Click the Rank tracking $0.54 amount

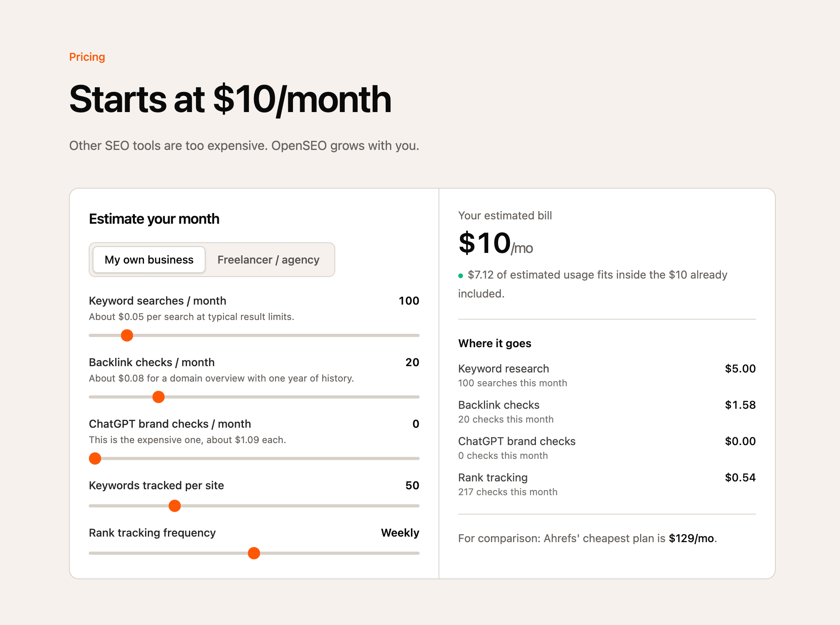[x=740, y=477]
